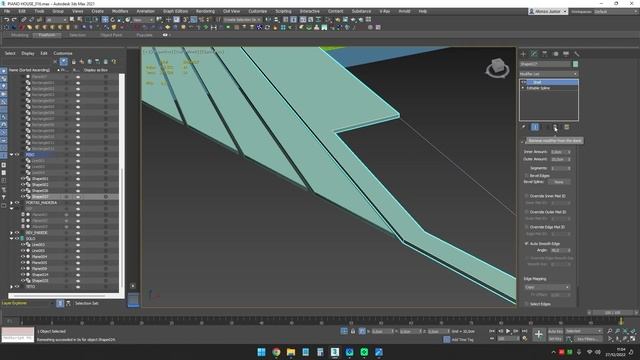Open the Customize menu in main menu bar
640x360 pixels.
point(258,11)
